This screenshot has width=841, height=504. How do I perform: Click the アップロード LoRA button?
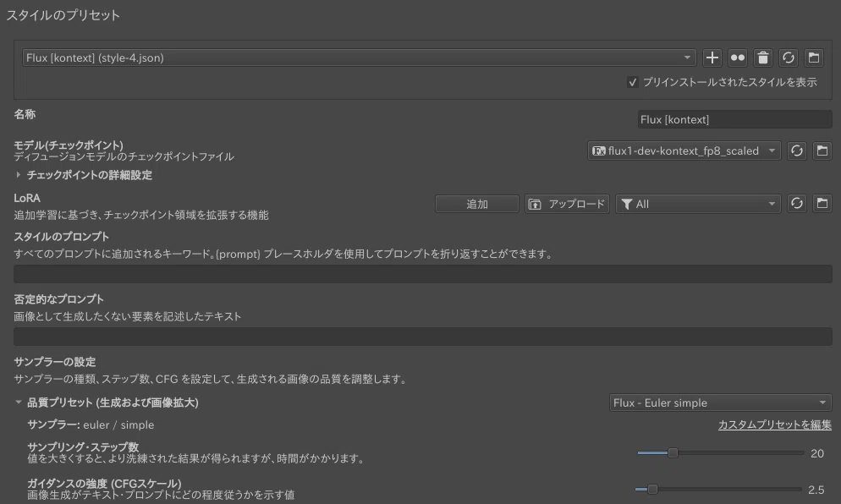(x=567, y=204)
